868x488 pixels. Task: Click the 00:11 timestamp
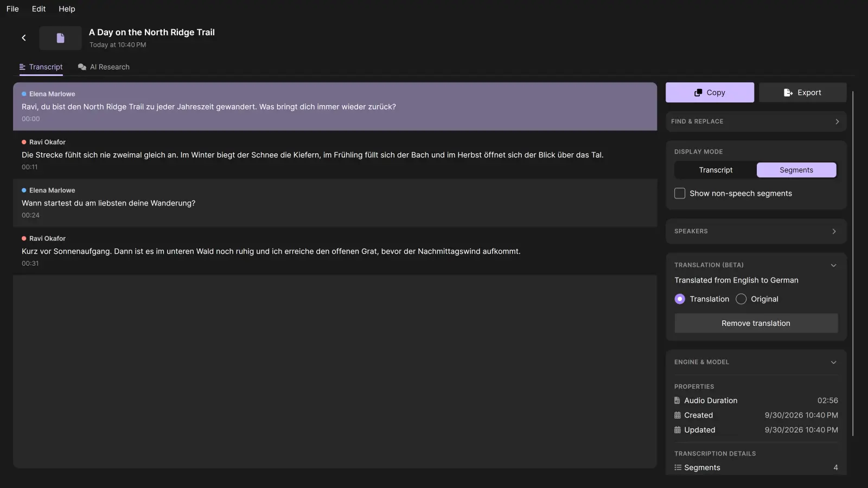click(x=30, y=167)
